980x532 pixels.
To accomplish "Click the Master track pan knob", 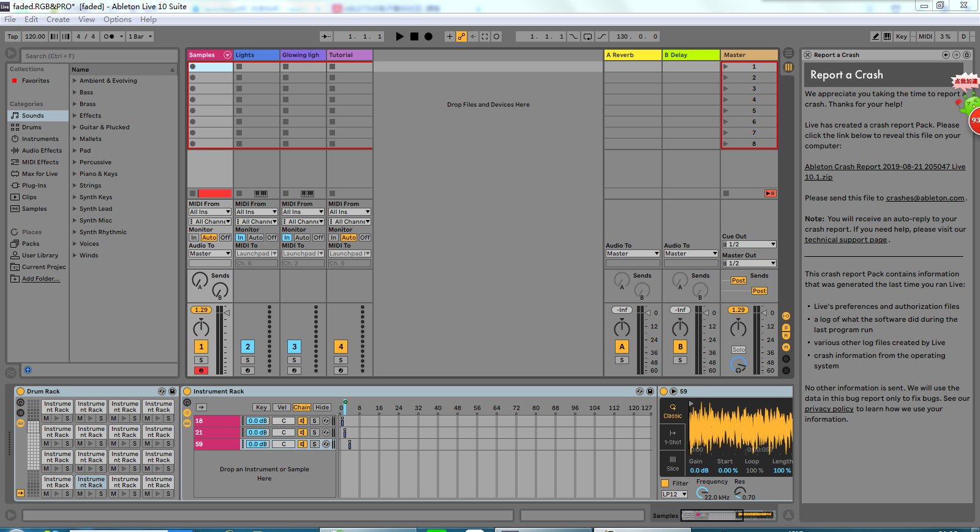I will pyautogui.click(x=738, y=328).
